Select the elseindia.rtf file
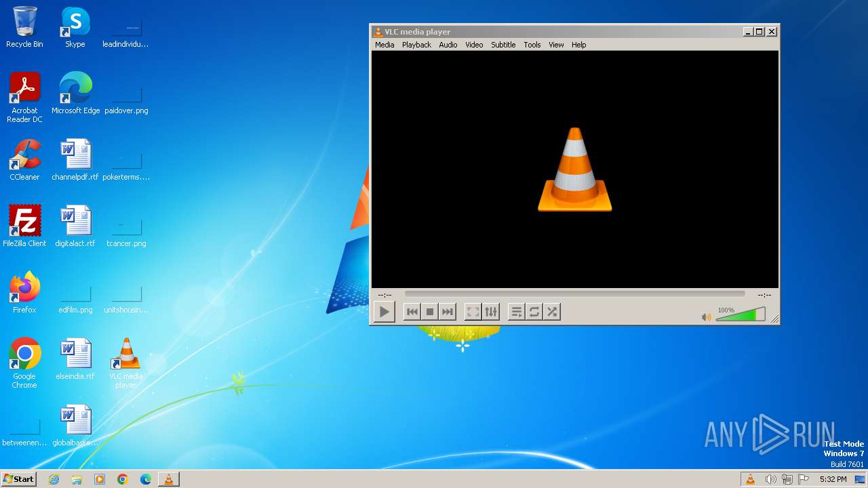The height and width of the screenshot is (488, 868). pyautogui.click(x=75, y=360)
